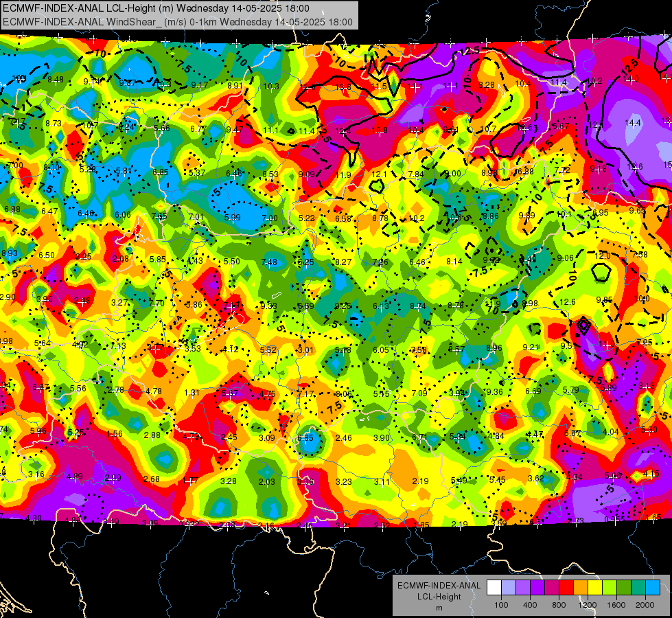Click the 1.77 value on the map
Viewport: 672px width, 618px height.
pyautogui.click(x=190, y=481)
